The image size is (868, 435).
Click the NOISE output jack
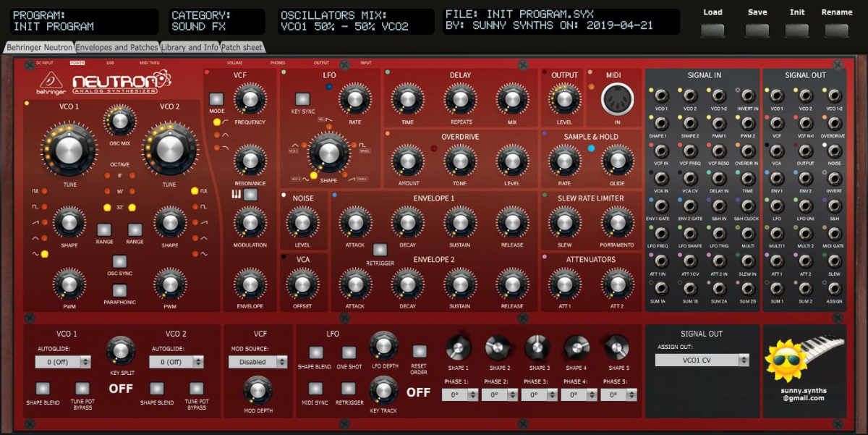834,151
